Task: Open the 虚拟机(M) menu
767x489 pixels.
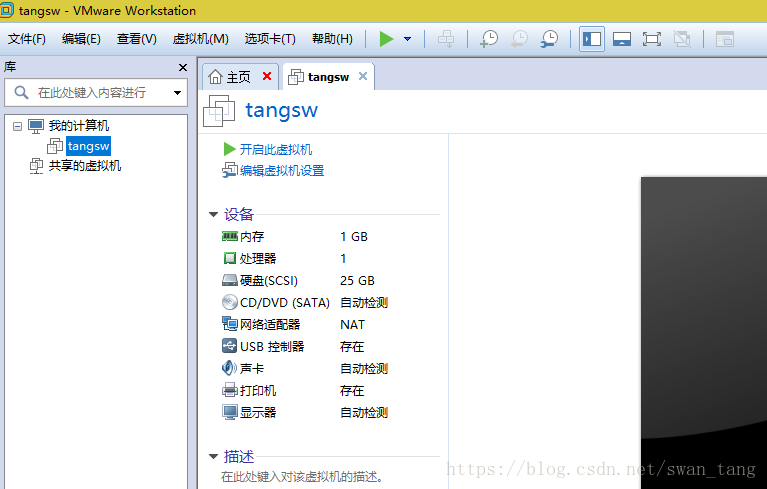Action: point(201,39)
